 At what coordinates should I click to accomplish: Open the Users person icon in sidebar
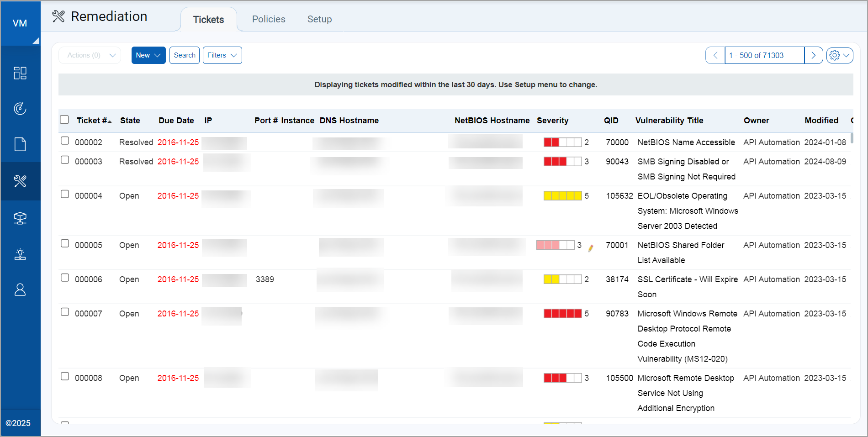click(20, 290)
